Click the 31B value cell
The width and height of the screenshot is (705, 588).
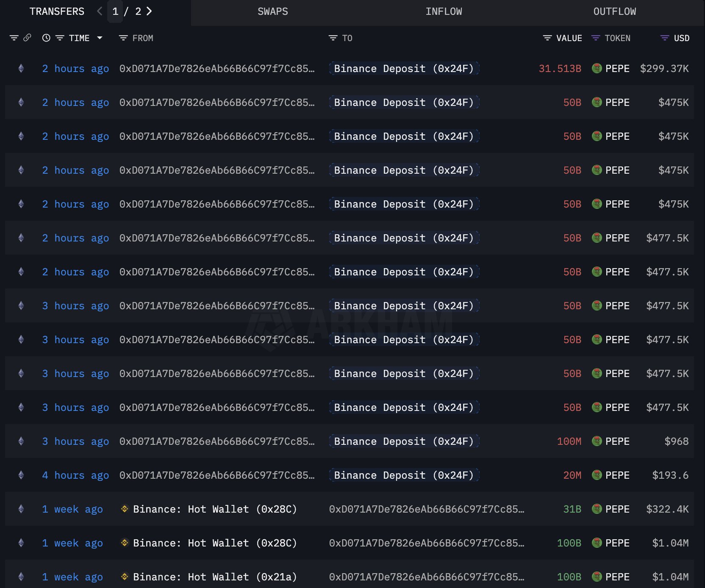pyautogui.click(x=572, y=509)
